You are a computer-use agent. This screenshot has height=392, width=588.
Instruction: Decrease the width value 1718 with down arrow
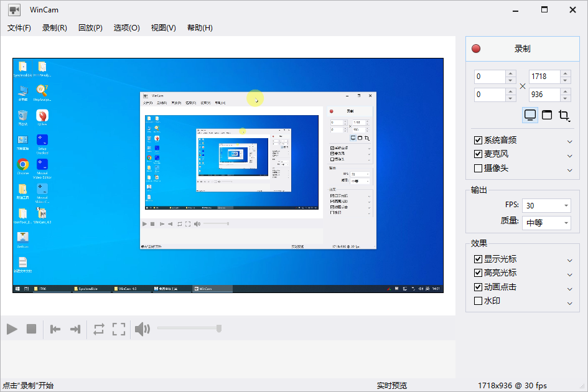pos(565,80)
